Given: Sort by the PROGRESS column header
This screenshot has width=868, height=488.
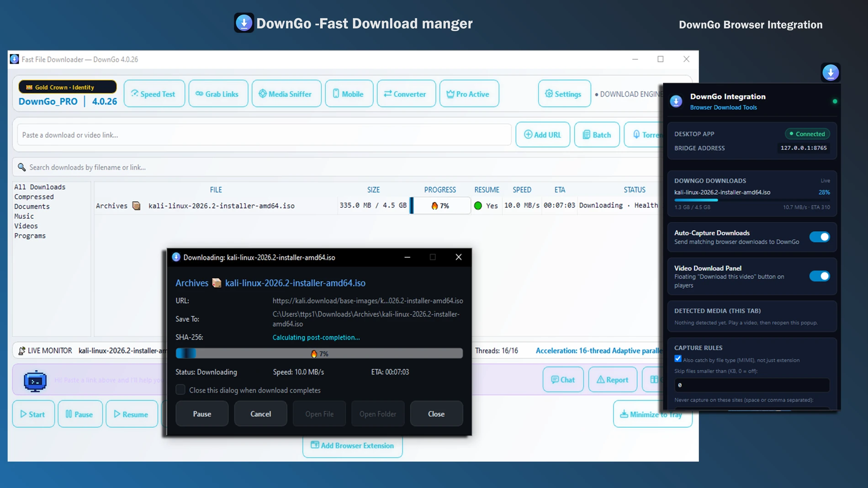Looking at the screenshot, I should tap(439, 190).
